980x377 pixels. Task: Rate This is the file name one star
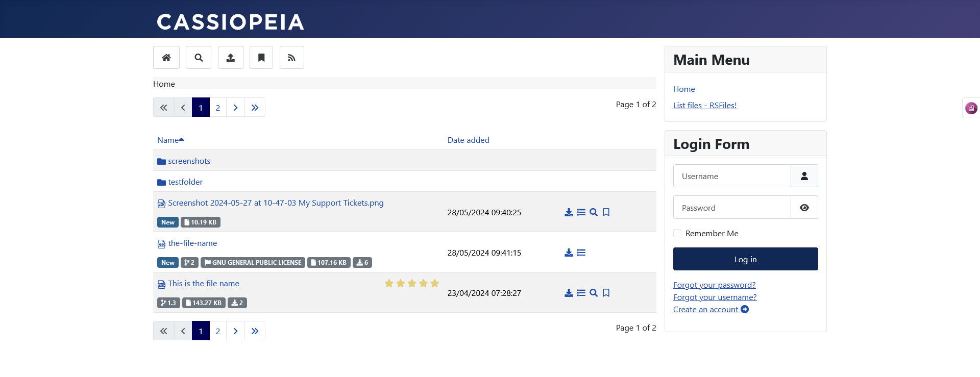(x=389, y=283)
